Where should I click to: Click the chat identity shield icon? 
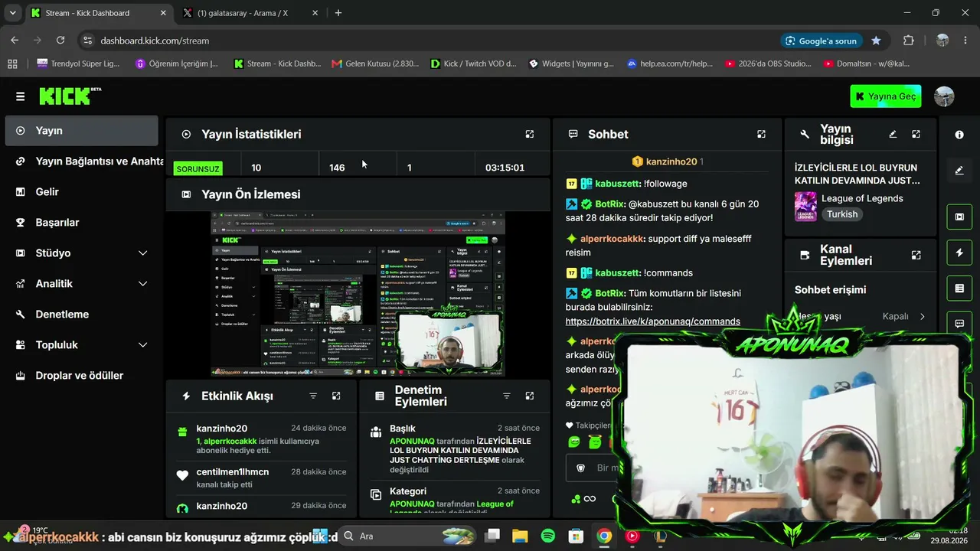coord(580,468)
